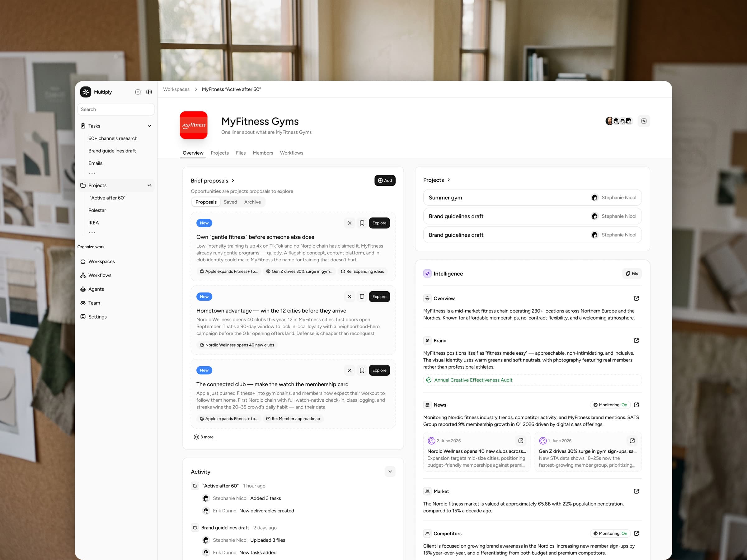Viewport: 747px width, 560px height.
Task: Dismiss the "gentle fitness" proposal with X
Action: [350, 223]
